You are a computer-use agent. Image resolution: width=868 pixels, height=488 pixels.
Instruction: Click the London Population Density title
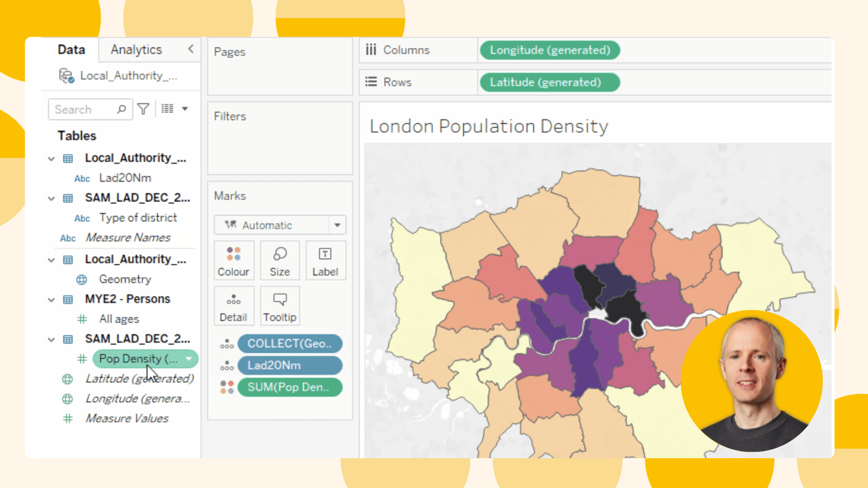489,126
